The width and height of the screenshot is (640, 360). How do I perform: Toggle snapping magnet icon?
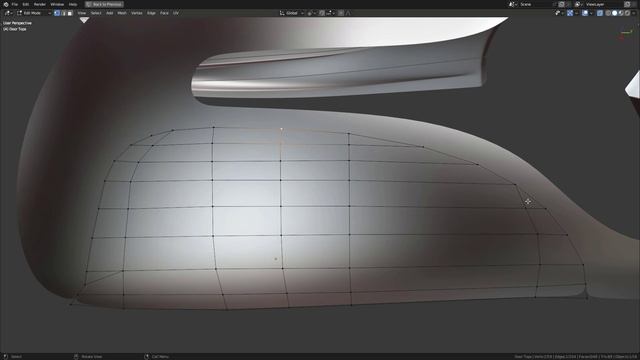pos(322,13)
